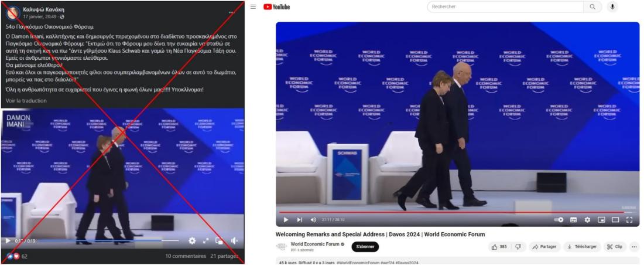The width and height of the screenshot is (644, 265).
Task: Enable the YouTube miniplayer
Action: [601, 220]
